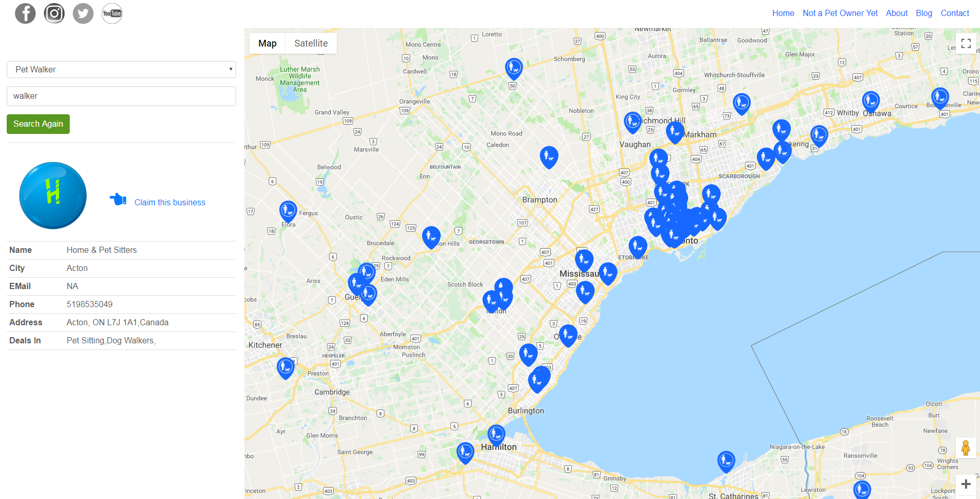Click the pointing hand icon beside Claim

click(x=118, y=200)
